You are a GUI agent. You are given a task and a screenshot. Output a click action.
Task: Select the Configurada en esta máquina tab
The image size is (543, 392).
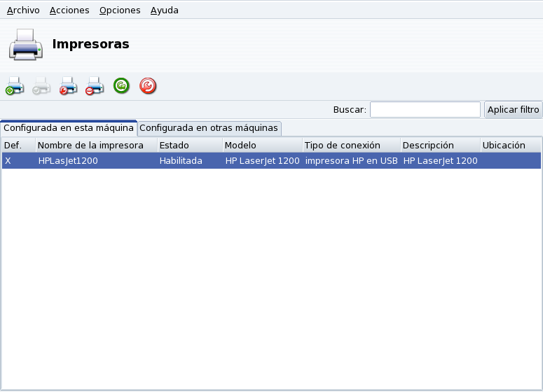pyautogui.click(x=69, y=128)
